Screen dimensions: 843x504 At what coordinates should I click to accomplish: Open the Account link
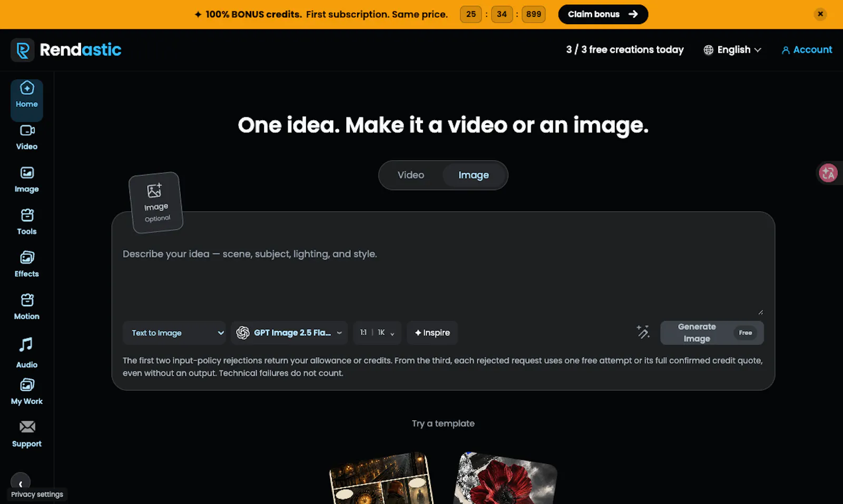807,50
